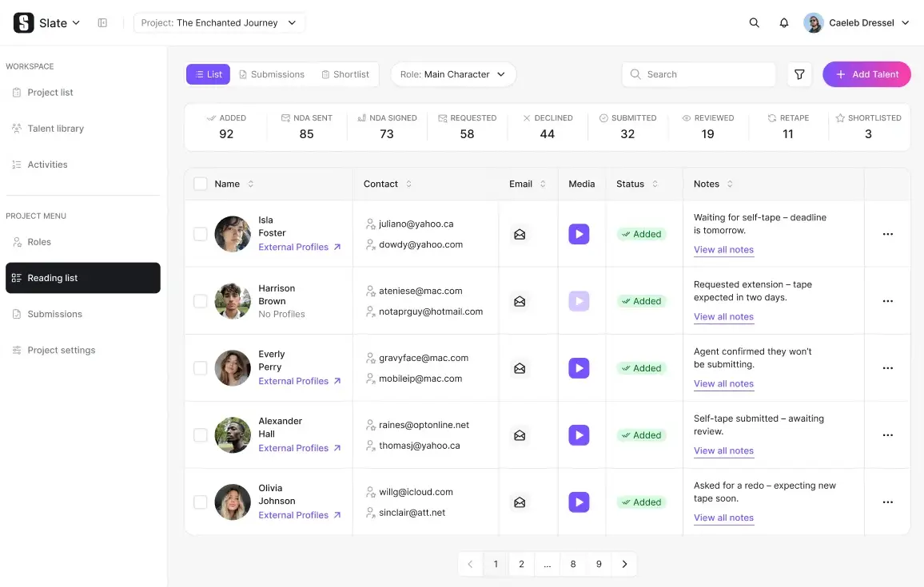Click the Add Talent button
924x587 pixels.
point(866,73)
